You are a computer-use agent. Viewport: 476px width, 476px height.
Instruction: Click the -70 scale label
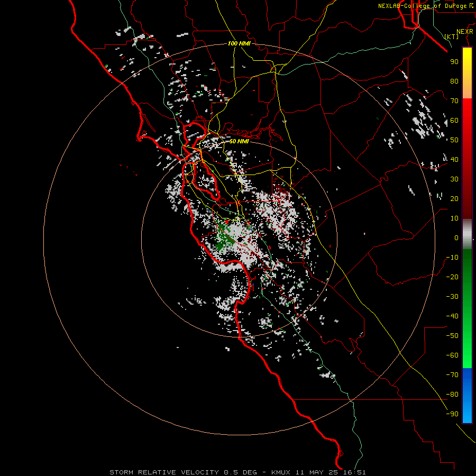pos(452,375)
